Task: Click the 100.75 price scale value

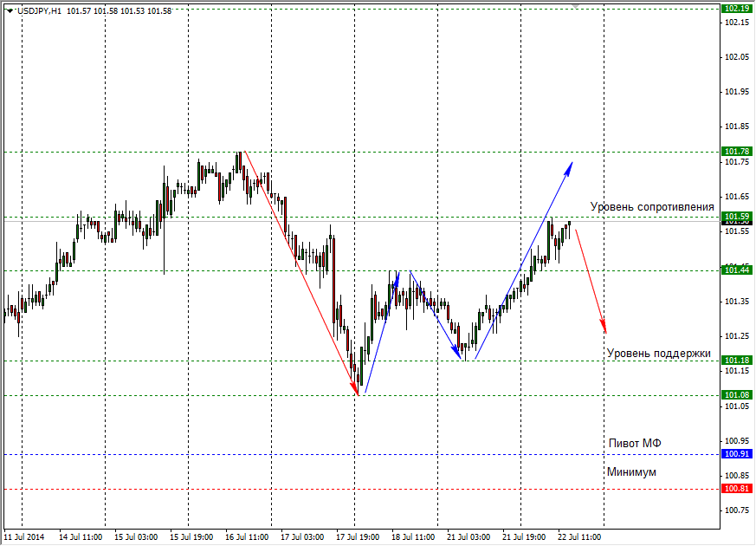Action: [x=737, y=510]
